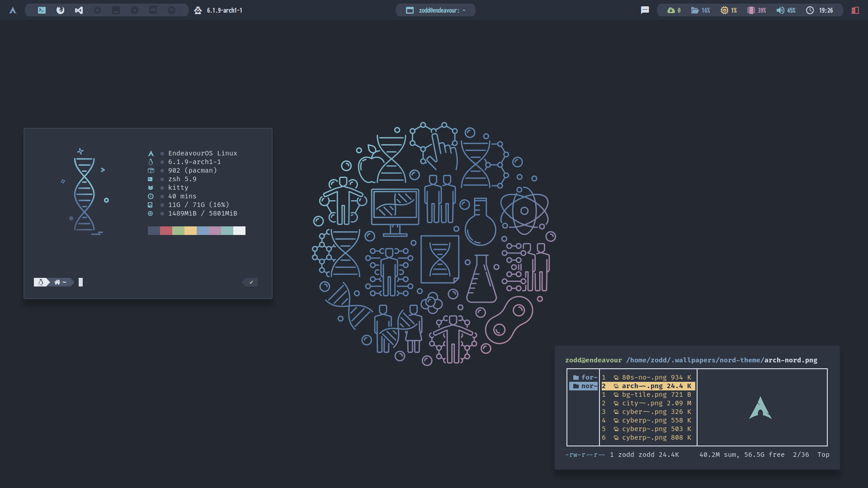Image resolution: width=868 pixels, height=488 pixels.
Task: Click the CPU usage 1% indicator
Action: [x=728, y=10]
